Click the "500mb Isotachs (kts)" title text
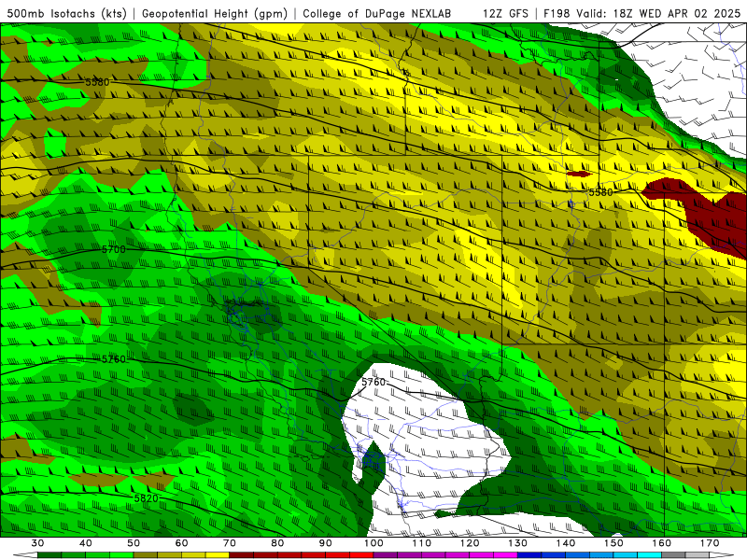The image size is (747, 560). point(66,14)
